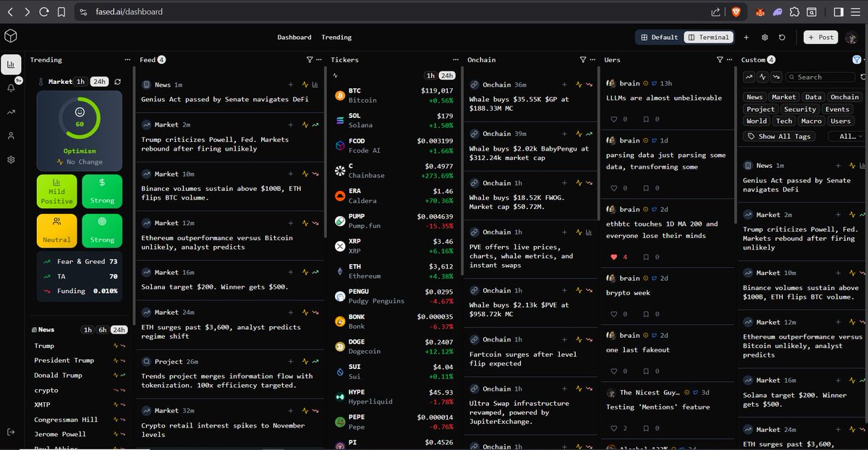This screenshot has width=868, height=450.
Task: Open user avatar in top right
Action: [851, 37]
